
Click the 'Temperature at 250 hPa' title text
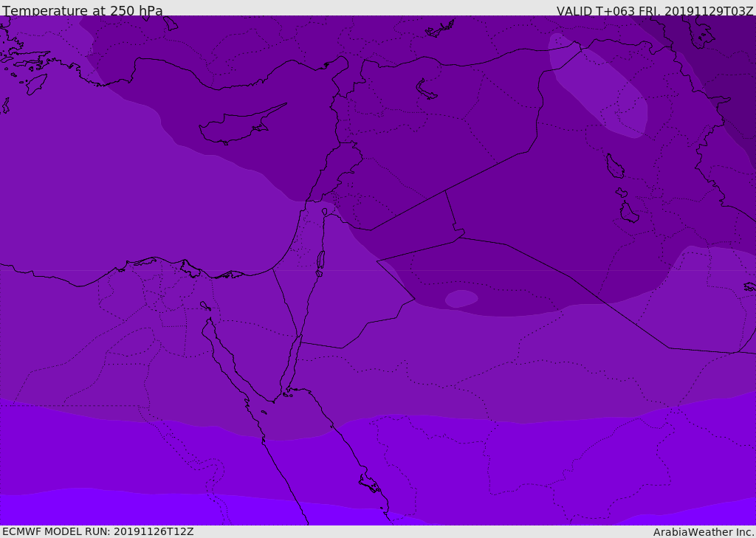(x=83, y=10)
